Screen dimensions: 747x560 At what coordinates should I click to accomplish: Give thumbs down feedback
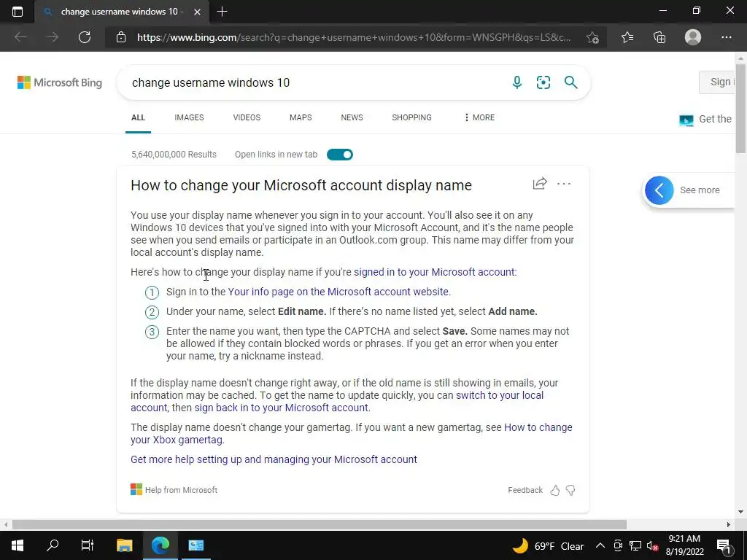tap(570, 490)
